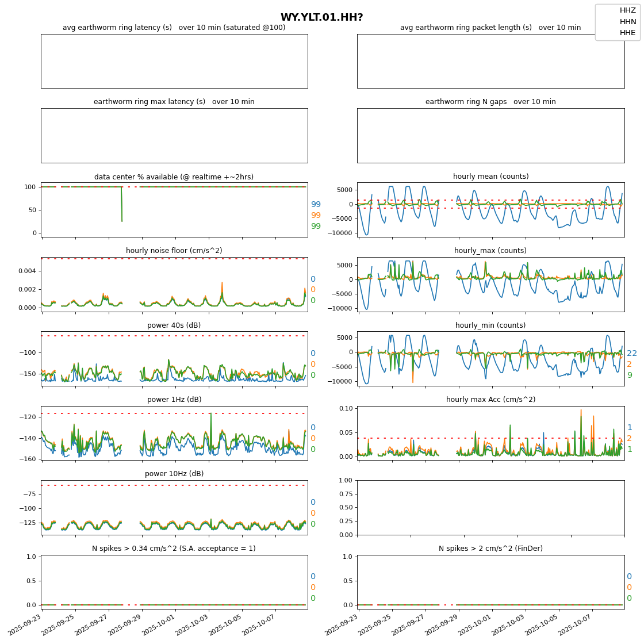The width and height of the screenshot is (644, 644).
Task: Click the 'N spikes > 2 cm/s^2 (FinDer)' title
Action: click(x=490, y=549)
